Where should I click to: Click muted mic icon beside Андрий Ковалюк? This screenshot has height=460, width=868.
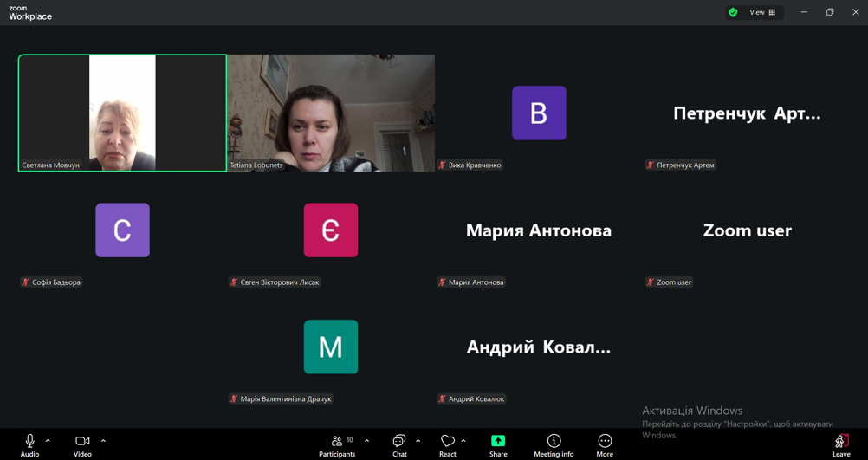tap(443, 399)
